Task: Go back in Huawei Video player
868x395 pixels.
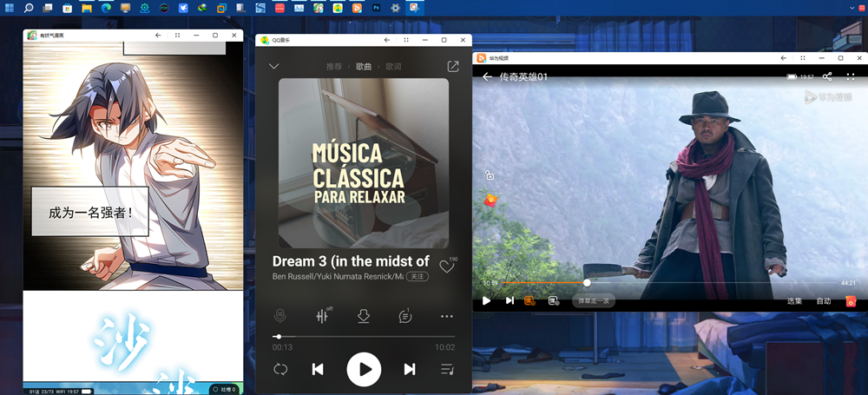Action: tap(487, 77)
